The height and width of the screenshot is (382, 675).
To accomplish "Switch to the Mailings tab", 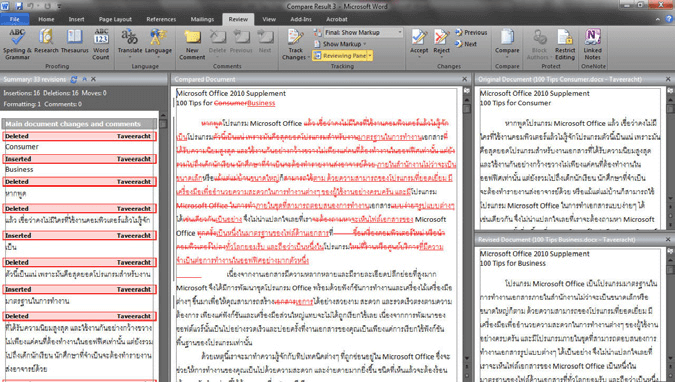I will click(202, 19).
